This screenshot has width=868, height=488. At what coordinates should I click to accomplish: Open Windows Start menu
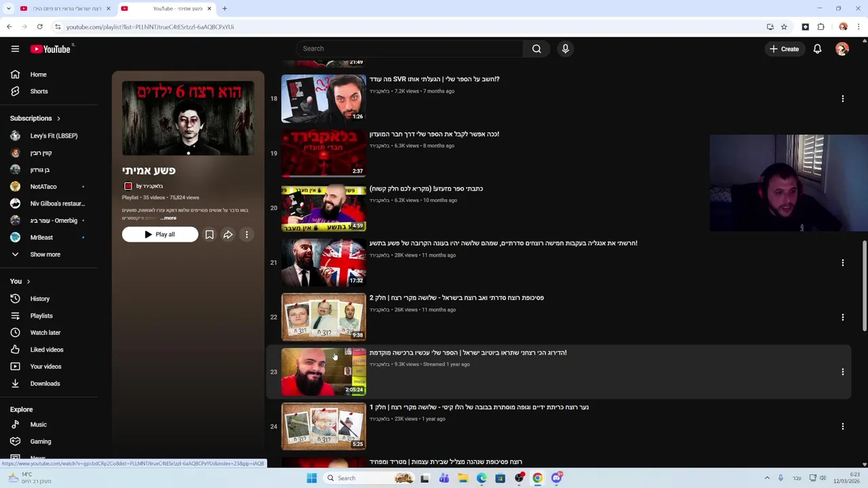tap(312, 479)
